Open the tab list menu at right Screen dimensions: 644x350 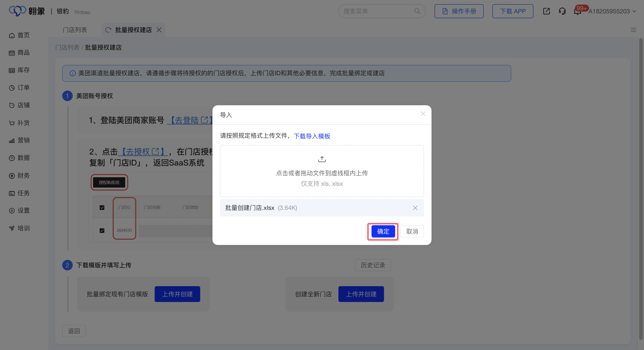pyautogui.click(x=633, y=30)
